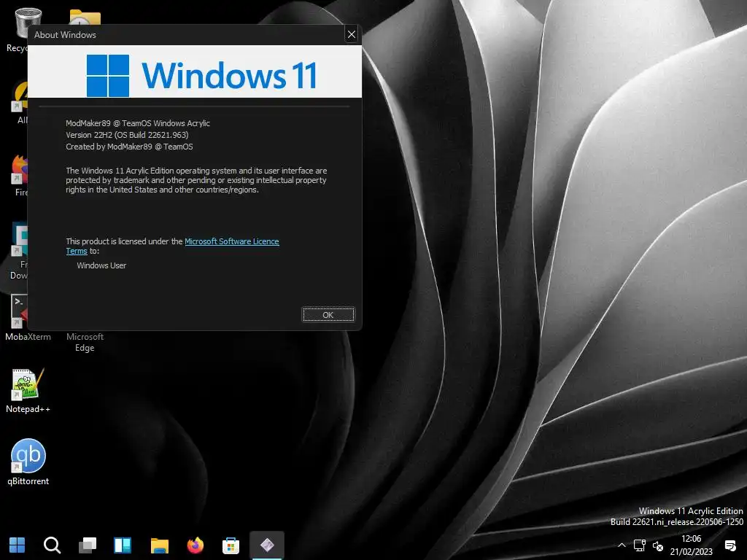Open taskbar Search
The width and height of the screenshot is (747, 560).
click(x=52, y=545)
